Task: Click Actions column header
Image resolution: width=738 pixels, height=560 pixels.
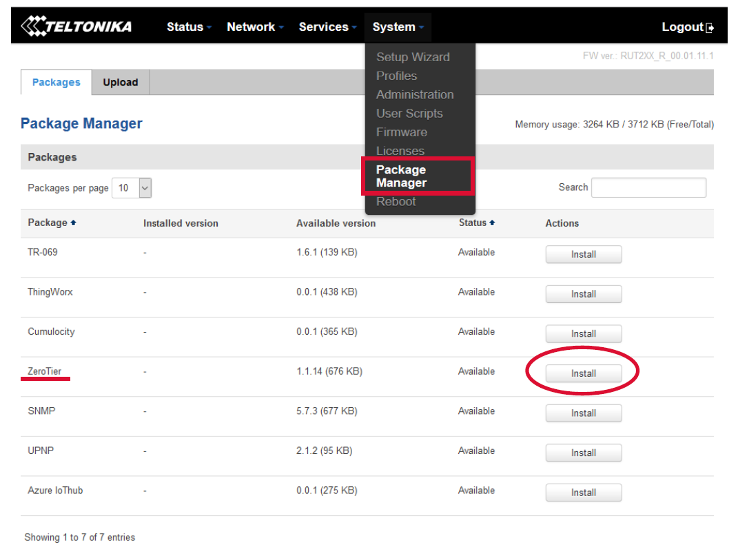Action: 562,223
